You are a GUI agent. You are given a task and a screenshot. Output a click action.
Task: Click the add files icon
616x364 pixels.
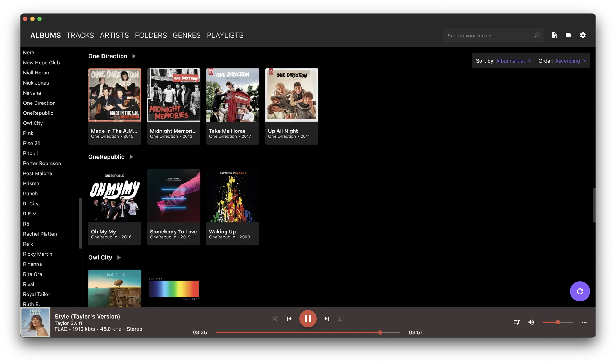point(554,35)
